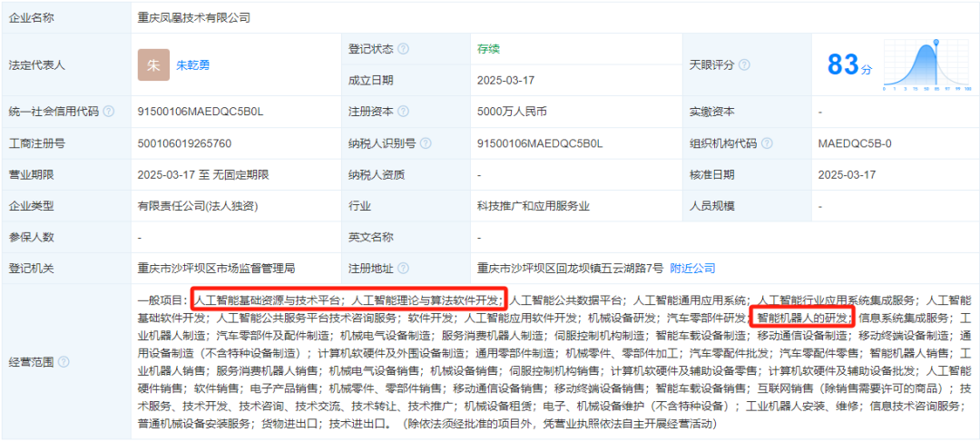Click the 法定代表人 label
Viewport: 980px width, 442px height.
click(37, 65)
